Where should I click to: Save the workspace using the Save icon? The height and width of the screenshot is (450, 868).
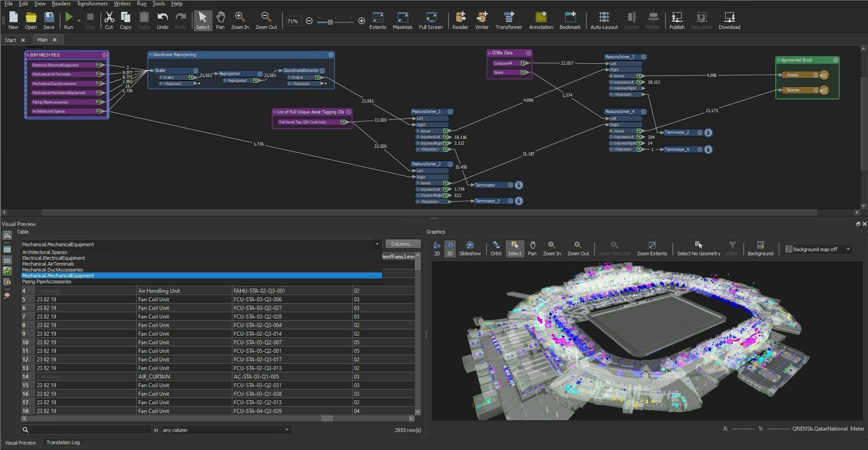[x=49, y=20]
